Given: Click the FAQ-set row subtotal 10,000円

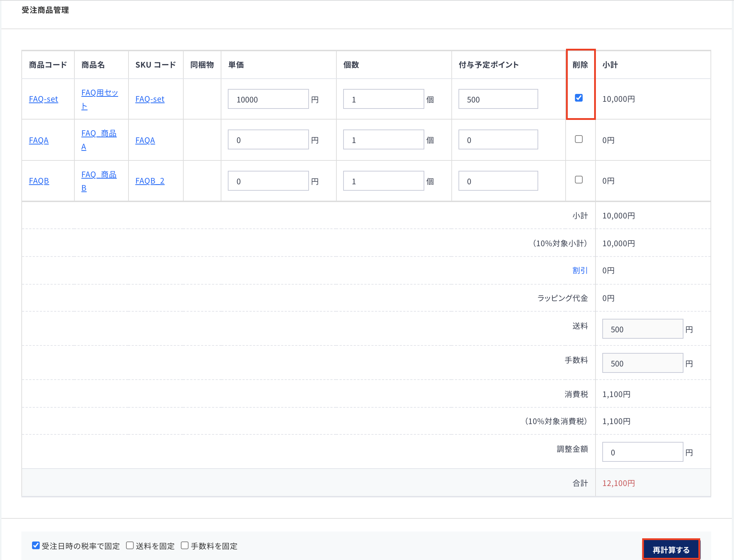Looking at the screenshot, I should [619, 99].
